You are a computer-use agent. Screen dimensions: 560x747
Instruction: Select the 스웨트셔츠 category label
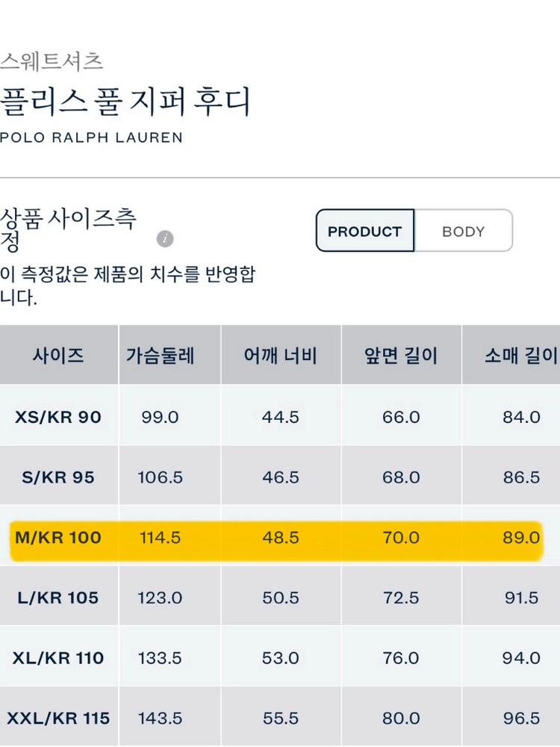coord(52,61)
